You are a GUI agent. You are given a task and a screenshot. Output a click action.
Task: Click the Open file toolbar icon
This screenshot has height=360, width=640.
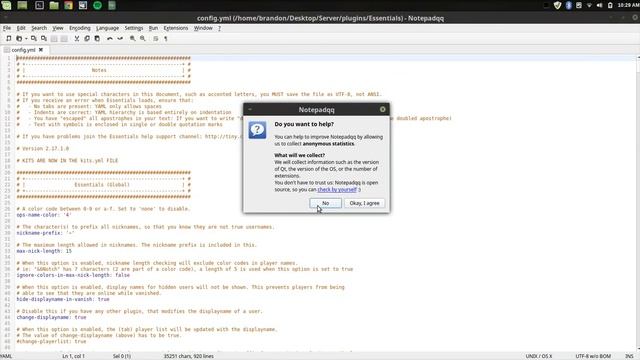(x=19, y=38)
